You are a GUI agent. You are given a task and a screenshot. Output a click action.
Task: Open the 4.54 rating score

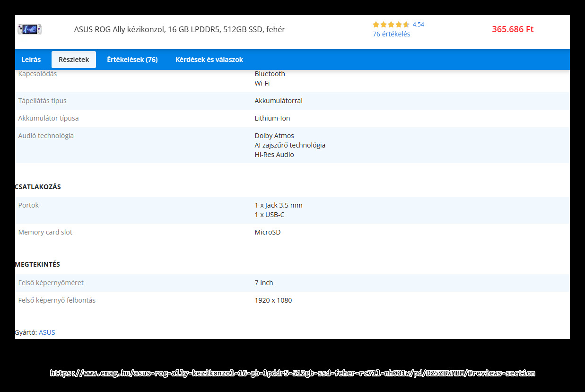click(x=419, y=25)
